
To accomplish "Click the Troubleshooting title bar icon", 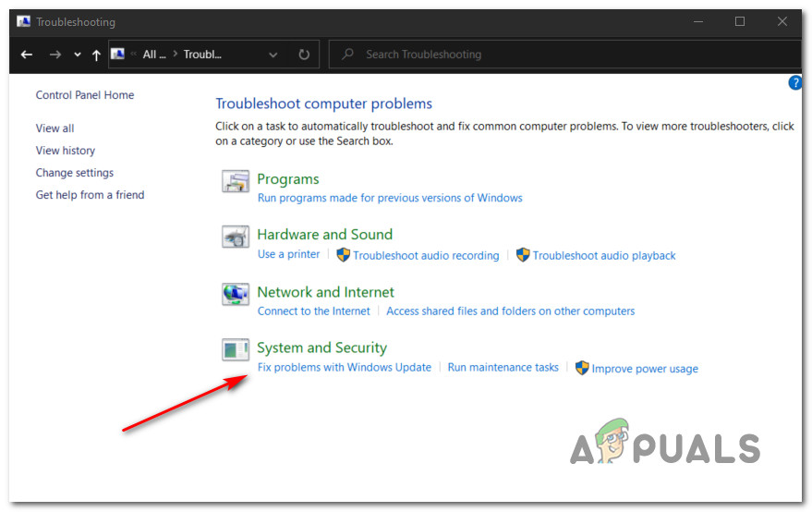I will coord(23,22).
